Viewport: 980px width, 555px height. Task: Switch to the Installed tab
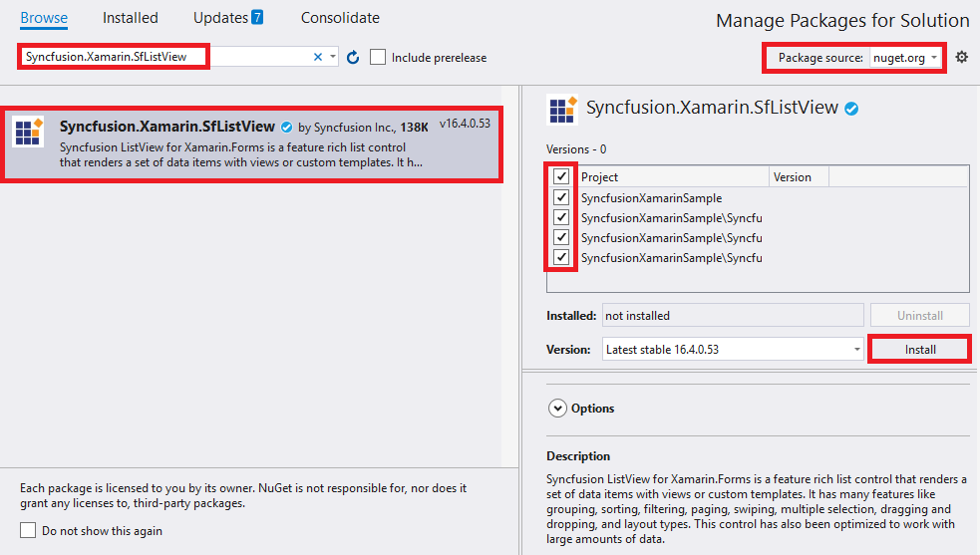coord(130,18)
